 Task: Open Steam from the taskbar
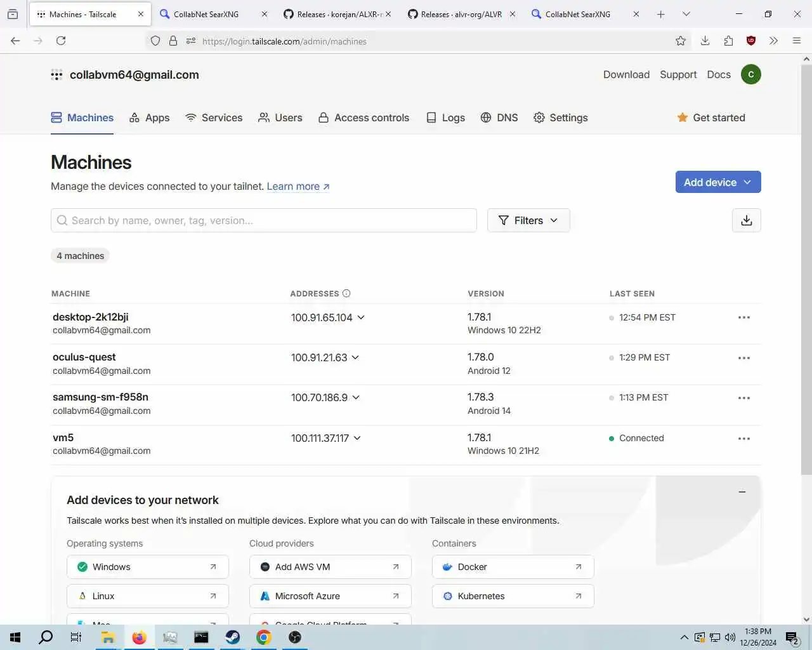(x=233, y=637)
